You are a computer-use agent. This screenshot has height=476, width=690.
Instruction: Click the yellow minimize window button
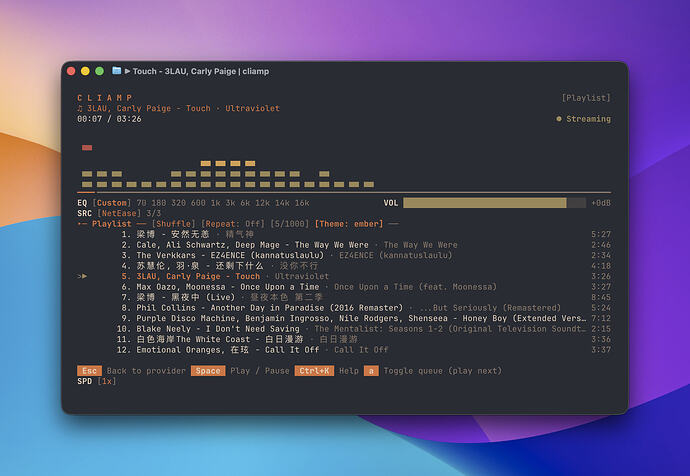[85, 71]
